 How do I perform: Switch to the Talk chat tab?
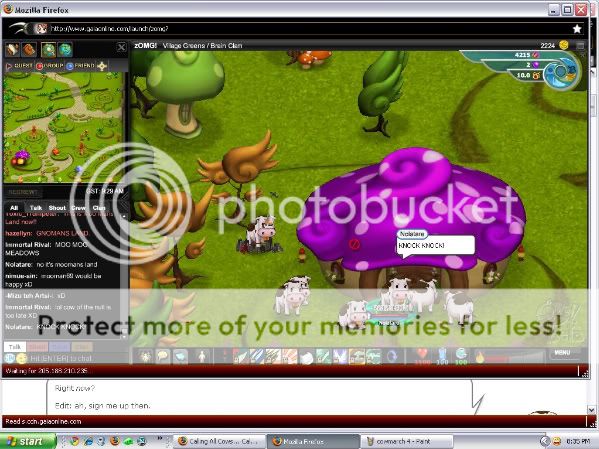tap(36, 208)
